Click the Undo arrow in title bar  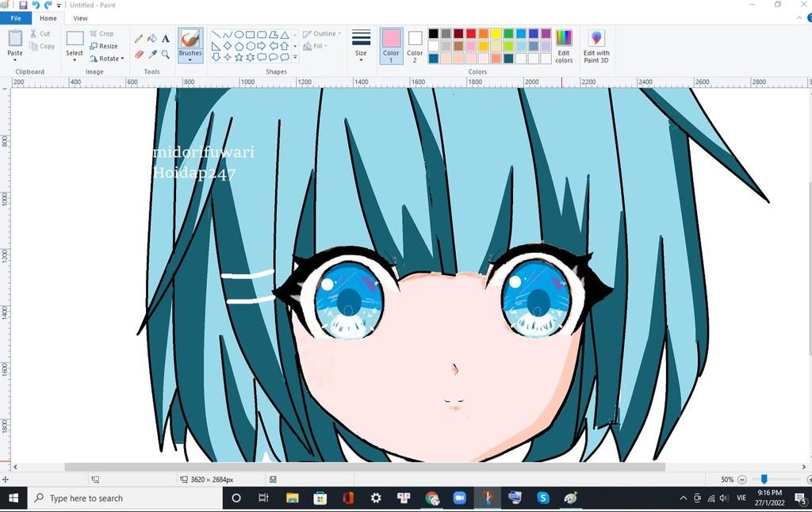[36, 6]
